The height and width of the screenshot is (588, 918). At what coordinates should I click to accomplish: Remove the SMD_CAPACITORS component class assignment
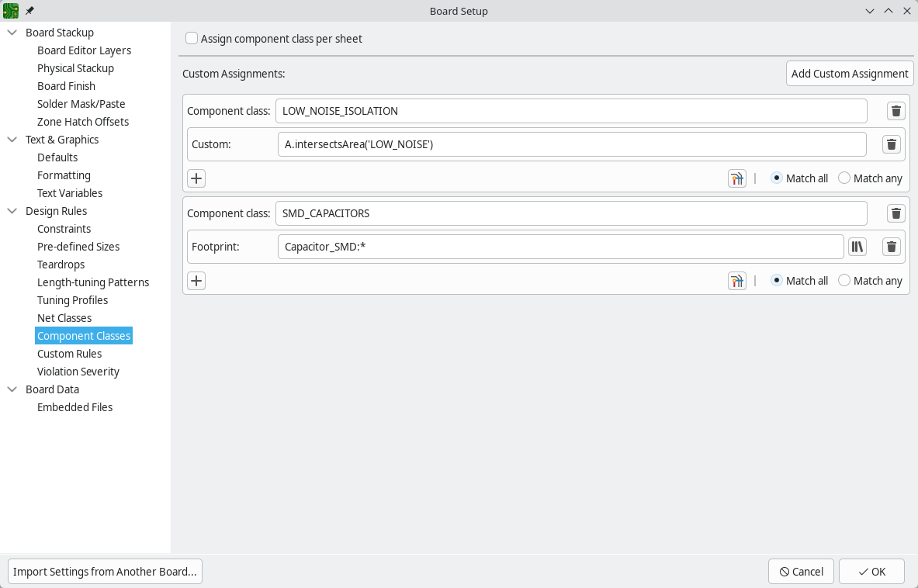pos(895,213)
